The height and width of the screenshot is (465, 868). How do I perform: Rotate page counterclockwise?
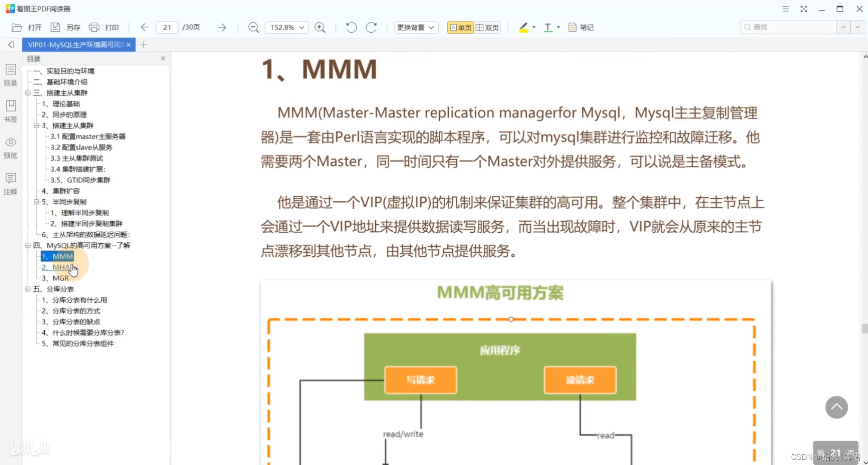pyautogui.click(x=351, y=28)
